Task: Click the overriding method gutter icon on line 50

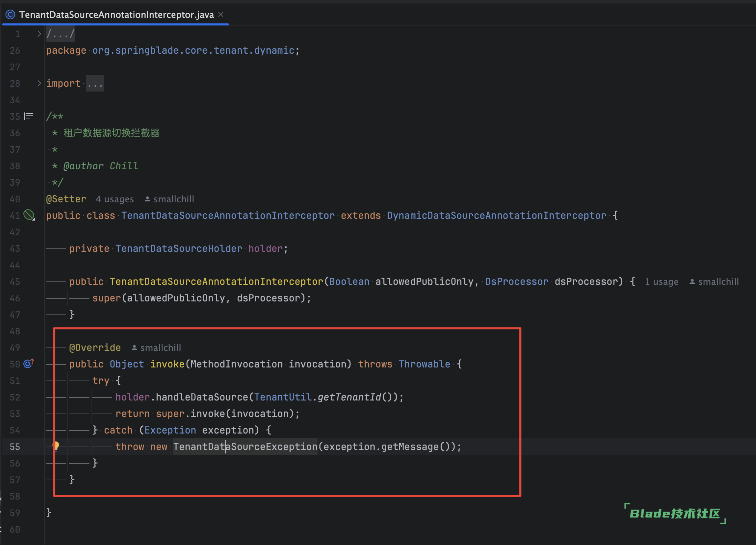Action: point(29,364)
